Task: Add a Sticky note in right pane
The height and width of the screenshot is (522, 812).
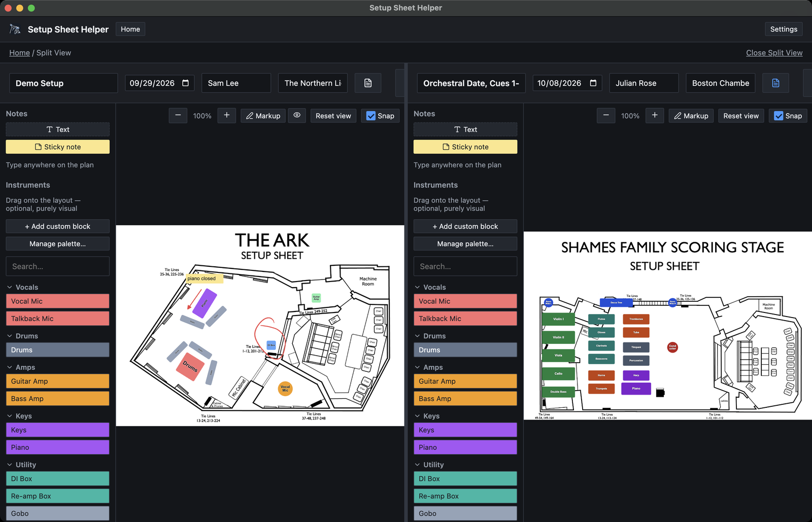Action: tap(465, 147)
